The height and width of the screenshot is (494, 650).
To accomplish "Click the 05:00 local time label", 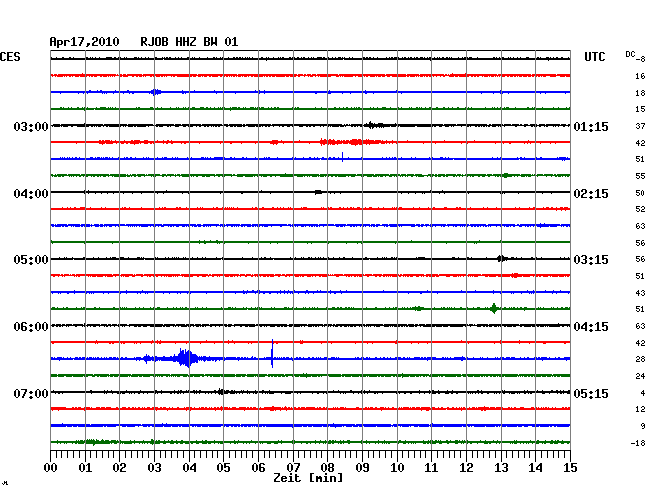I will click(31, 260).
